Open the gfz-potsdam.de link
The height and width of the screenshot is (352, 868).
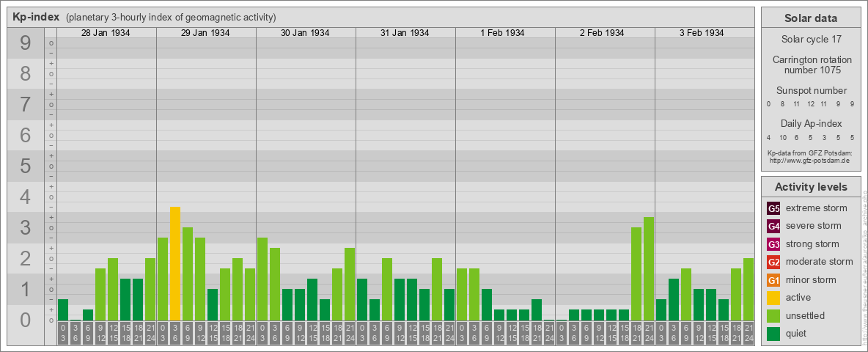809,160
